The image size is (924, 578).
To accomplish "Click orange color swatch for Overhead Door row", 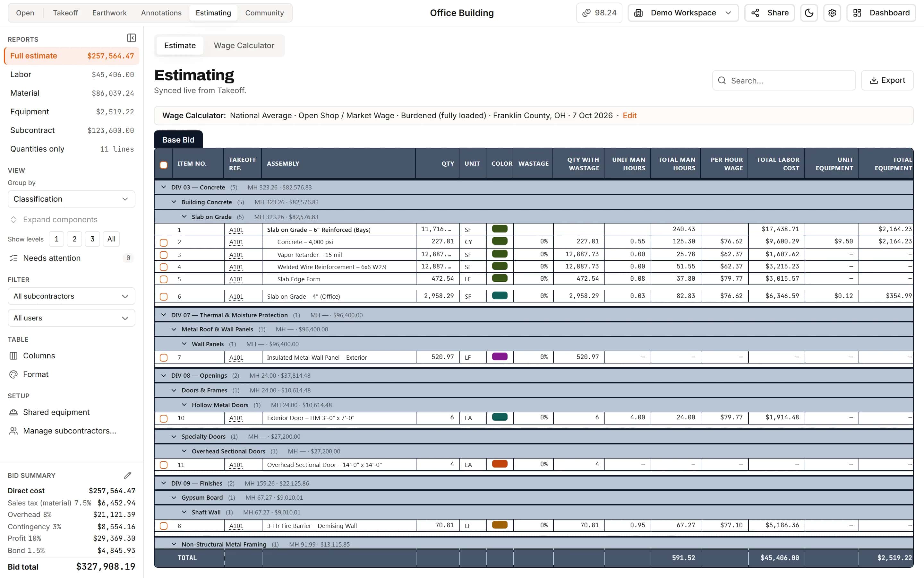I will 500,464.
